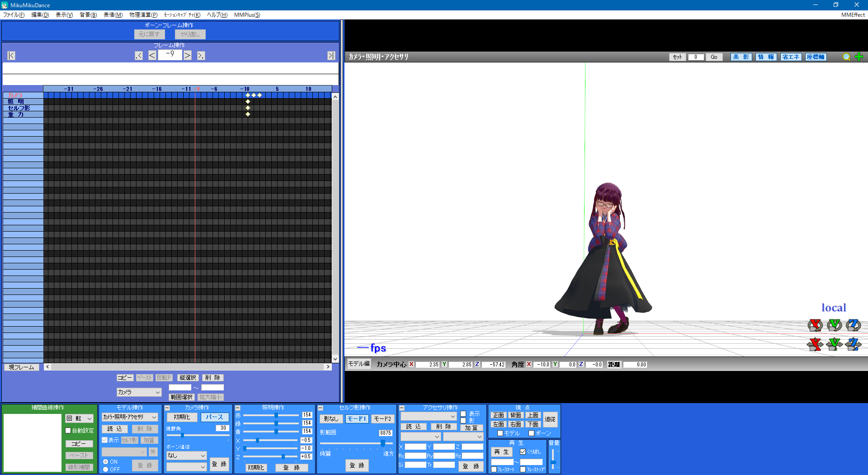Enable 自動設定 checkbox in interpolation panel

coord(68,431)
